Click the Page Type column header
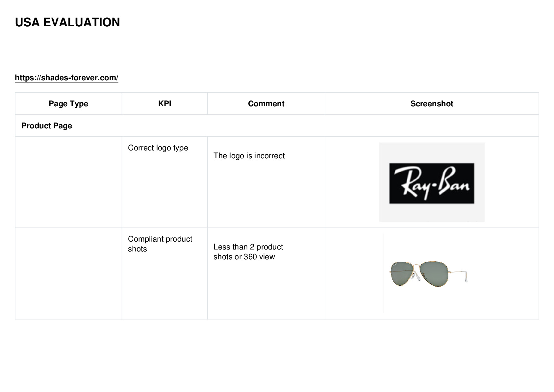This screenshot has width=554, height=392. (x=68, y=104)
